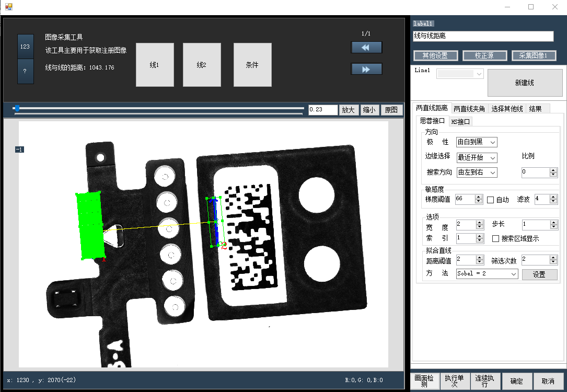
Task: Click the image zoom slider handle
Action: pos(17,108)
